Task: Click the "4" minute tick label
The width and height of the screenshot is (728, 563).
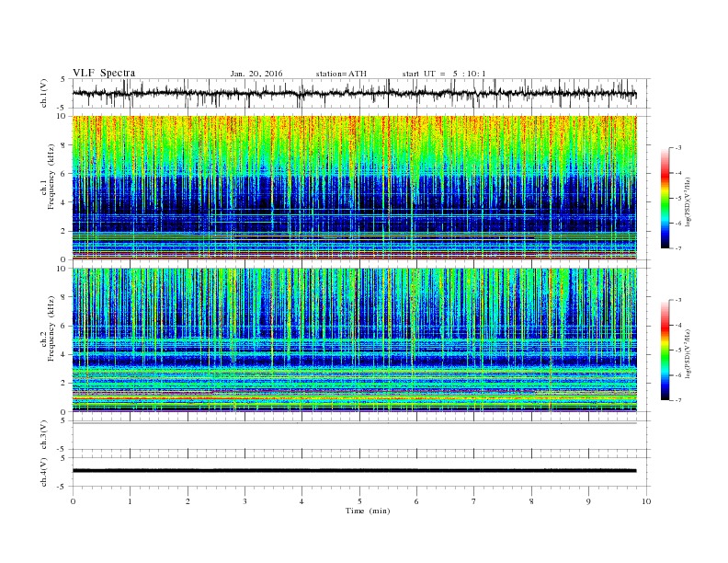Action: click(302, 501)
